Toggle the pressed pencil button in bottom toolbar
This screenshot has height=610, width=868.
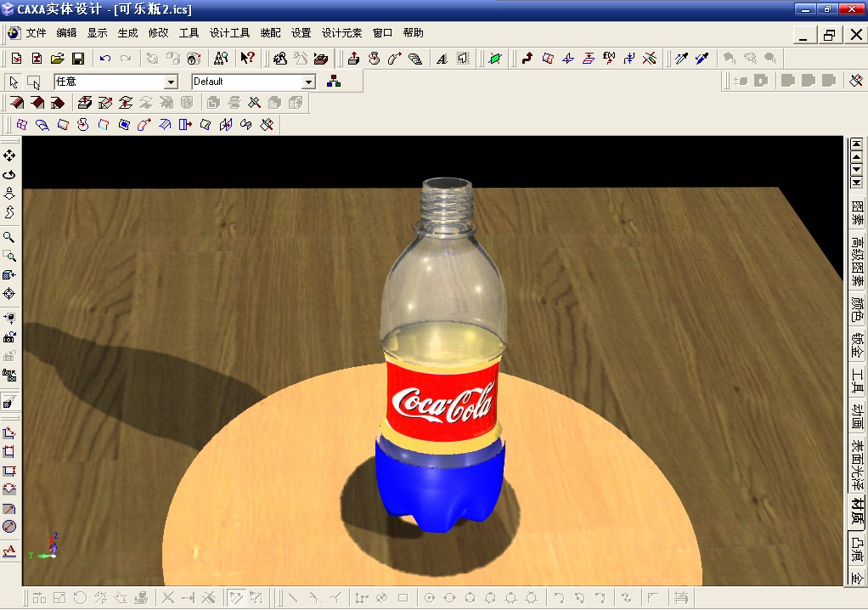click(236, 598)
